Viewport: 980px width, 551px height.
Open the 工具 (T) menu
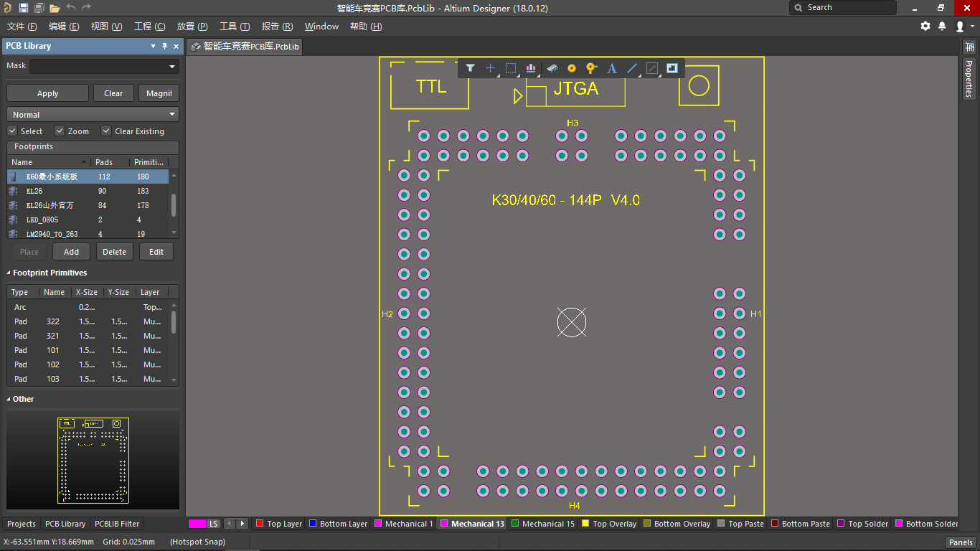coord(235,27)
